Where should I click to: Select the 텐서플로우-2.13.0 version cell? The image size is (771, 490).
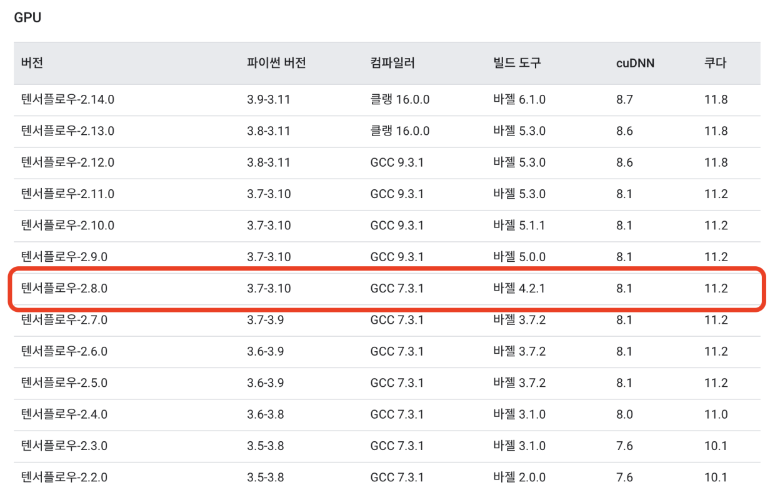point(67,131)
